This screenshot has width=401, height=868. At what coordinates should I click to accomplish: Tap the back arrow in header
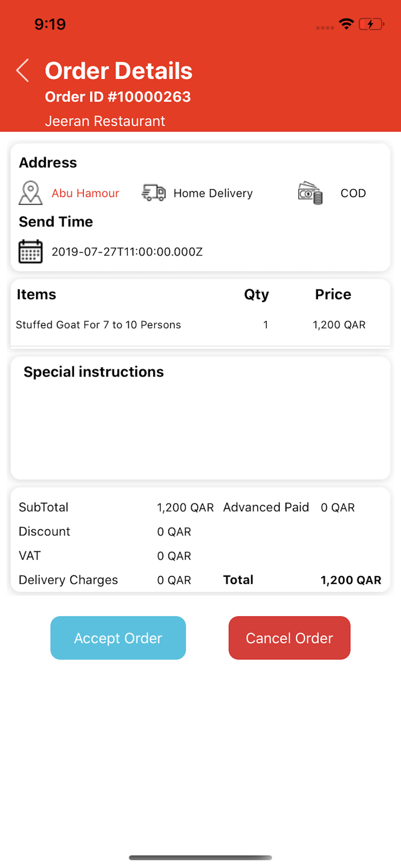pyautogui.click(x=23, y=70)
